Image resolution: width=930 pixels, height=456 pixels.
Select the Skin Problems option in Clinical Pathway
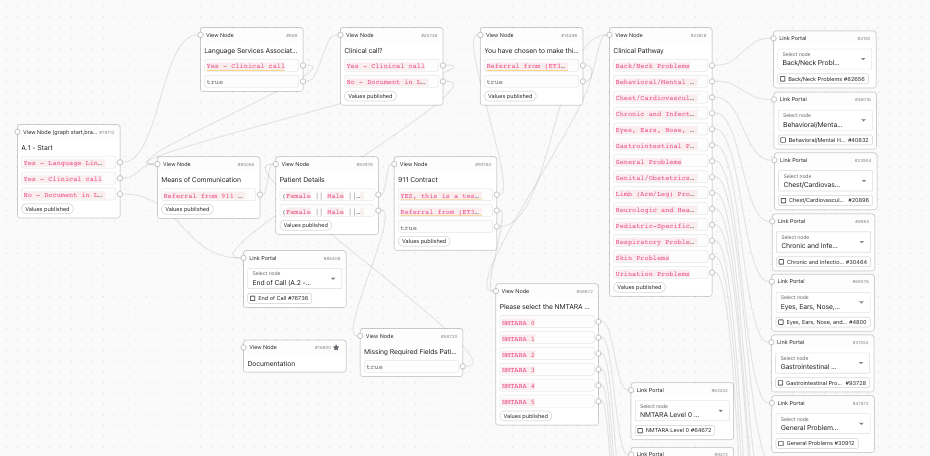pos(654,258)
